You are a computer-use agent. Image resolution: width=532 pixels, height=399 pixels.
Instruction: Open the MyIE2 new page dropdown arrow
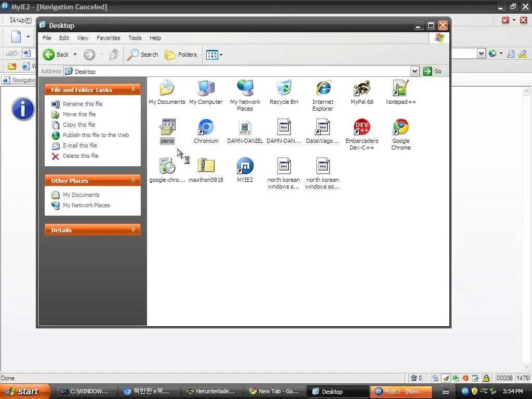pos(28,36)
